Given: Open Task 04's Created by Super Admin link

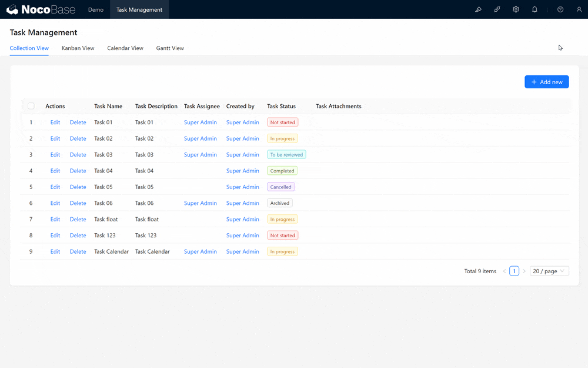Looking at the screenshot, I should tap(243, 171).
